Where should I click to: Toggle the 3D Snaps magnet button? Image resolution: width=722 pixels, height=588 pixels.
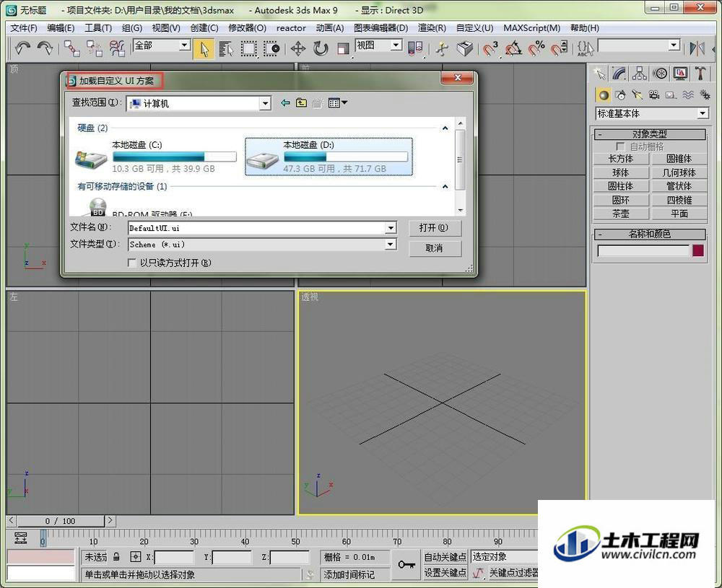pyautogui.click(x=490, y=48)
